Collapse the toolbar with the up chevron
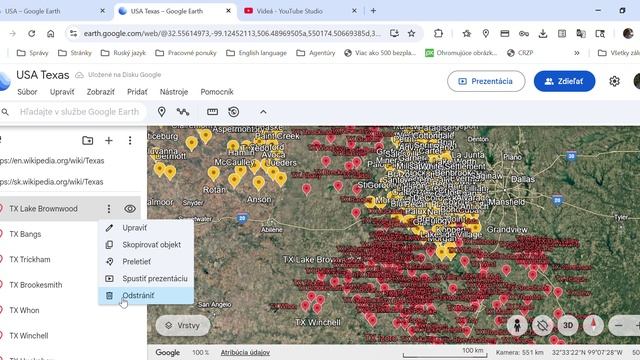 [263, 112]
